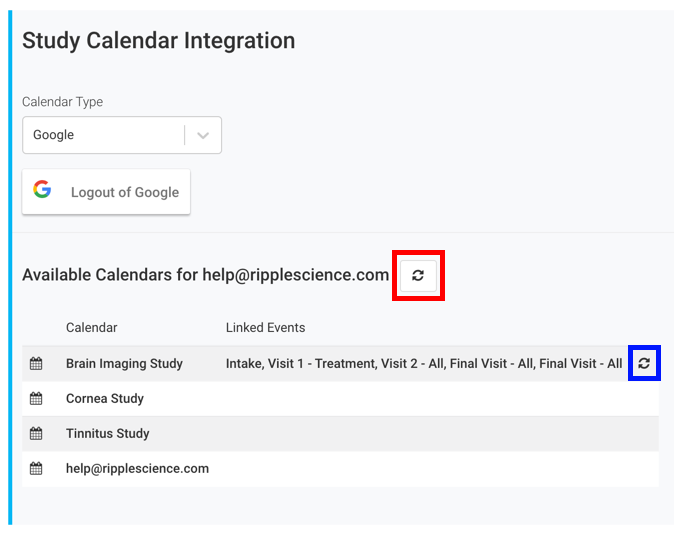Click linked events text for Brain Imaging Study
The width and height of the screenshot is (674, 533).
pyautogui.click(x=424, y=364)
